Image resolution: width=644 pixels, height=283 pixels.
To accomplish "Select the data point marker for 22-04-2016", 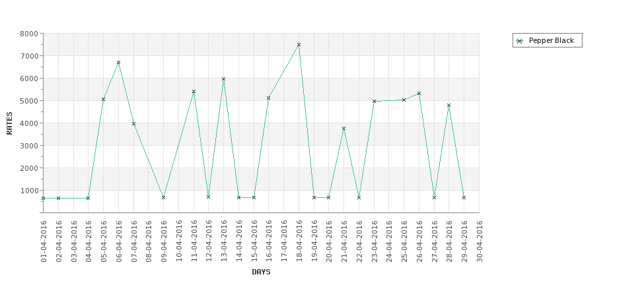I will point(359,197).
